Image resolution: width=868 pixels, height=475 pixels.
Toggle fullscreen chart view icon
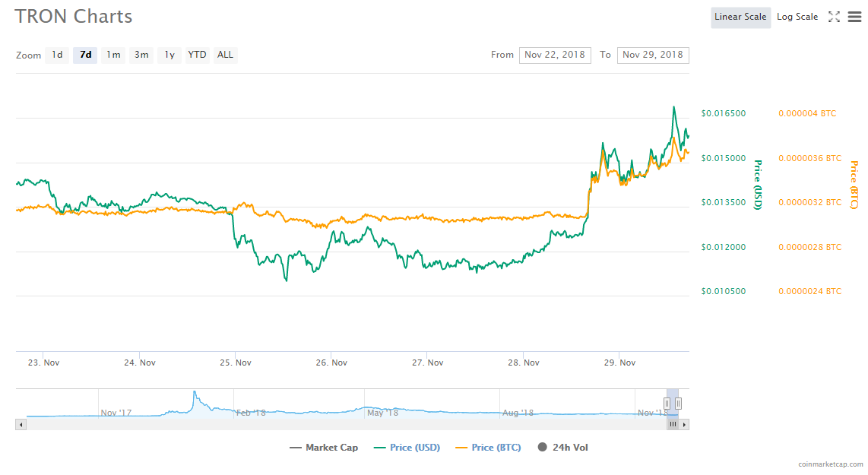pos(834,17)
